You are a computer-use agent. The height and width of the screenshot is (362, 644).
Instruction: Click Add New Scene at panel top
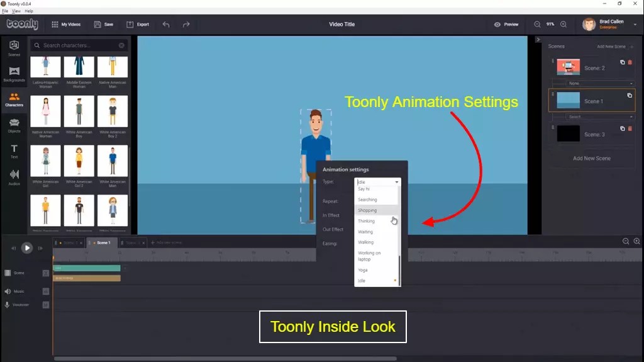pyautogui.click(x=615, y=47)
